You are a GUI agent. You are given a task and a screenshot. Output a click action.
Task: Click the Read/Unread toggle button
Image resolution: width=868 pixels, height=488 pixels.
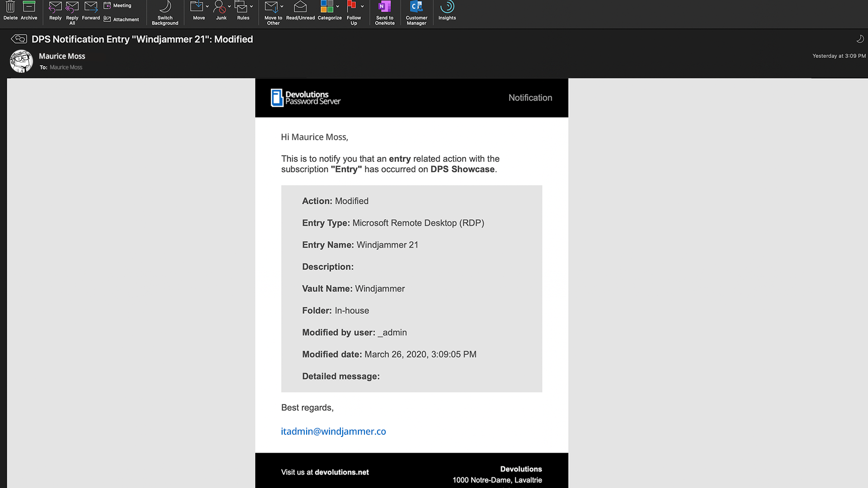(300, 11)
